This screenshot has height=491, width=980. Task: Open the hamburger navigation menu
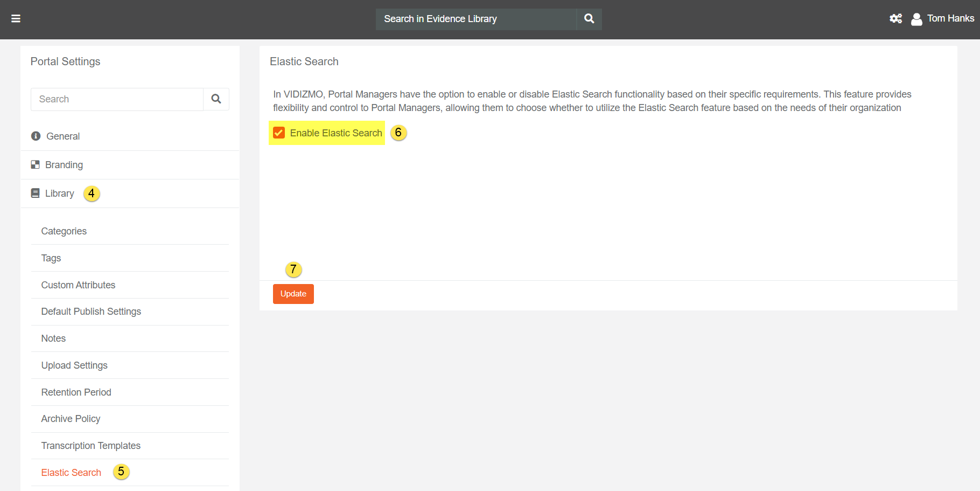16,19
